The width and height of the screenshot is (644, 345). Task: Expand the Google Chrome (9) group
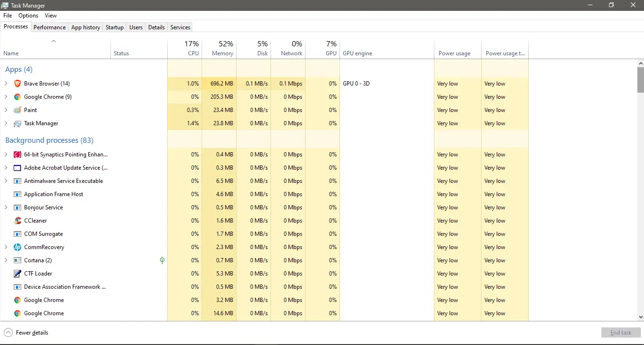pos(6,97)
